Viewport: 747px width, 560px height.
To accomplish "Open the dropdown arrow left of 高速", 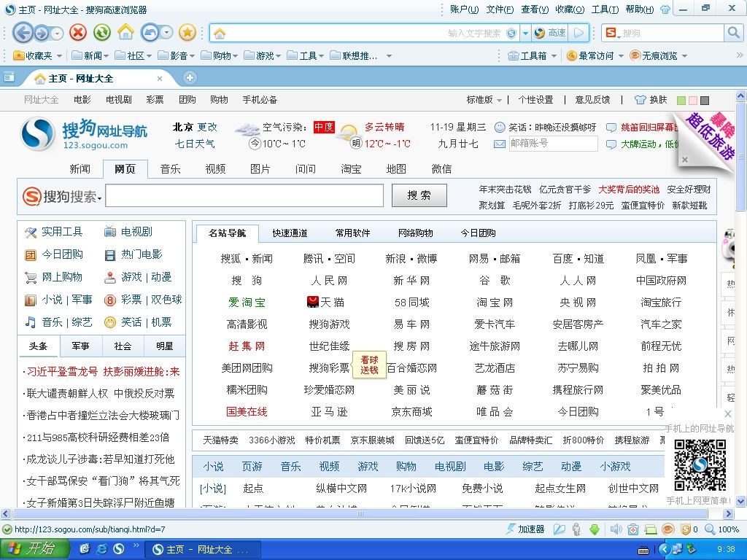I will 525,34.
